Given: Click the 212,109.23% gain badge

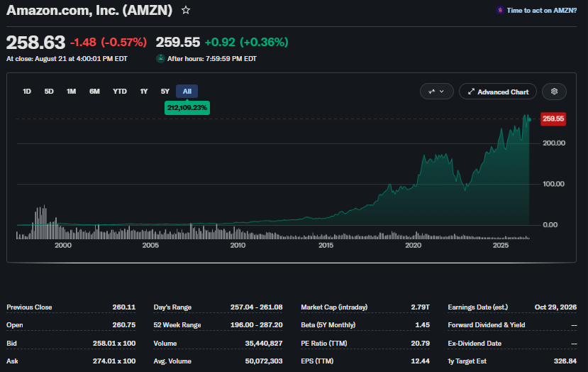Looking at the screenshot, I should point(187,108).
